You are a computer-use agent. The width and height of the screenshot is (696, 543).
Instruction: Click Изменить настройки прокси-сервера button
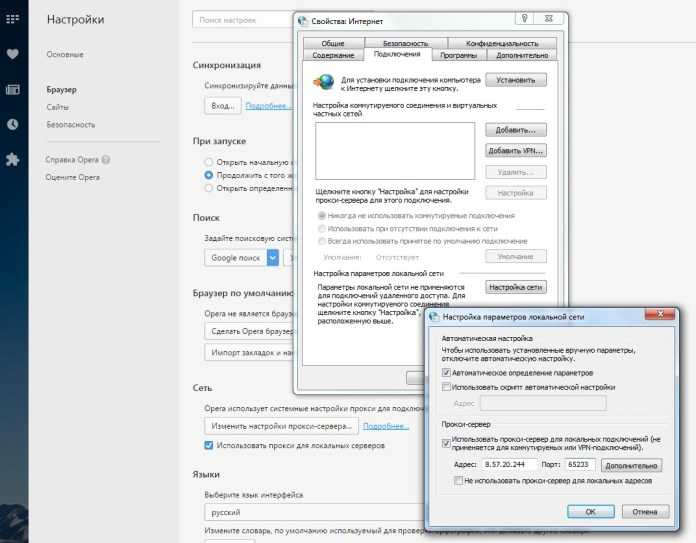pos(281,426)
